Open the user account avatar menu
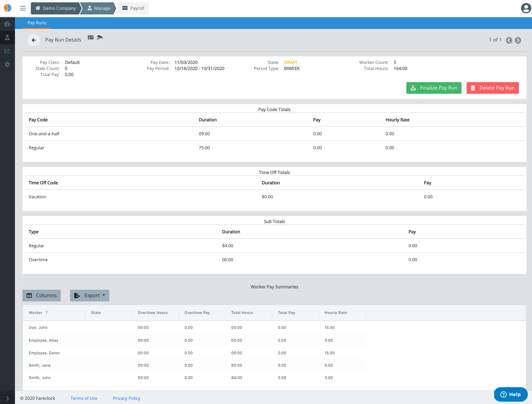 pyautogui.click(x=526, y=8)
